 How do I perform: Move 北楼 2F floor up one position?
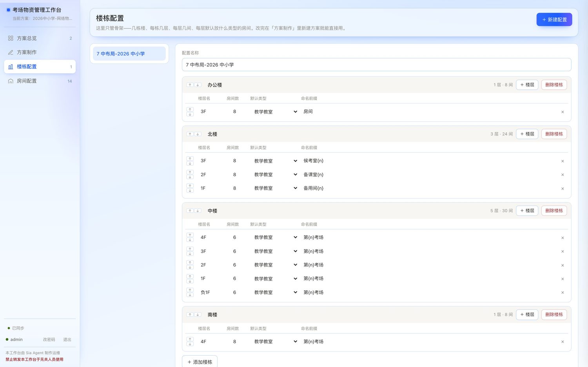190,172
